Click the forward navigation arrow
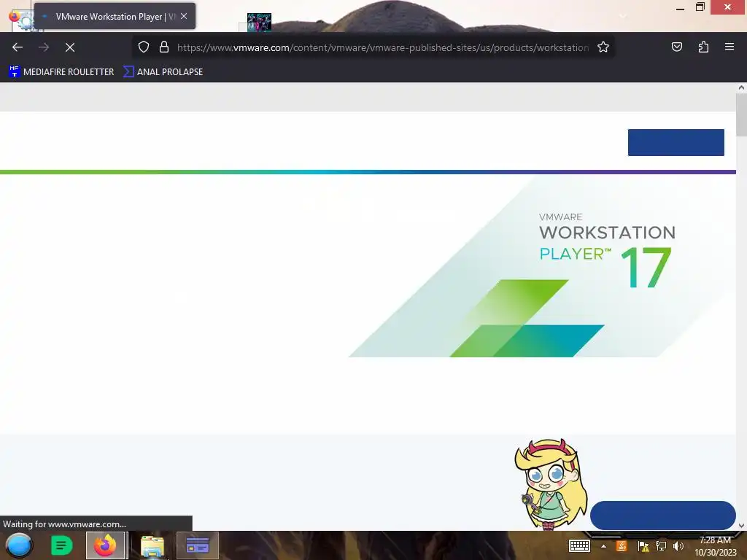This screenshot has height=560, width=747. click(44, 47)
